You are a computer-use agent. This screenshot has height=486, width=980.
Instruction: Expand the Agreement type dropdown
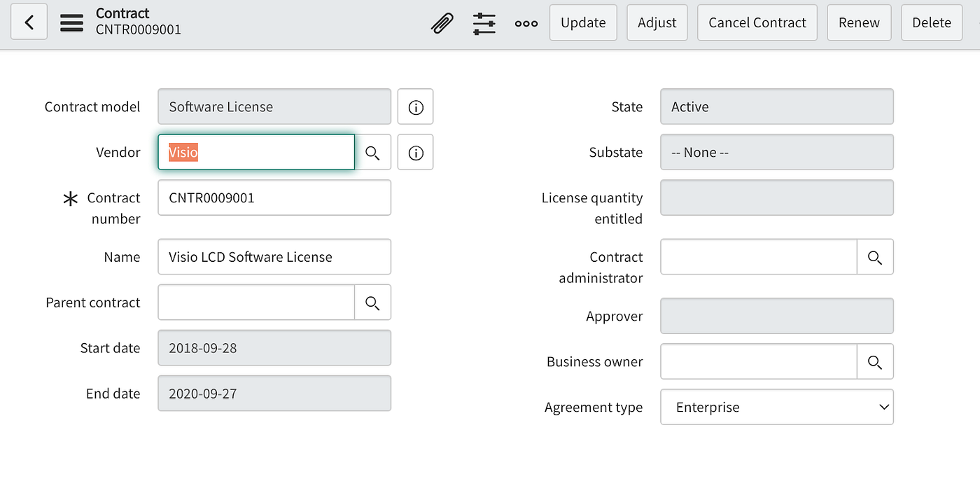tap(777, 407)
